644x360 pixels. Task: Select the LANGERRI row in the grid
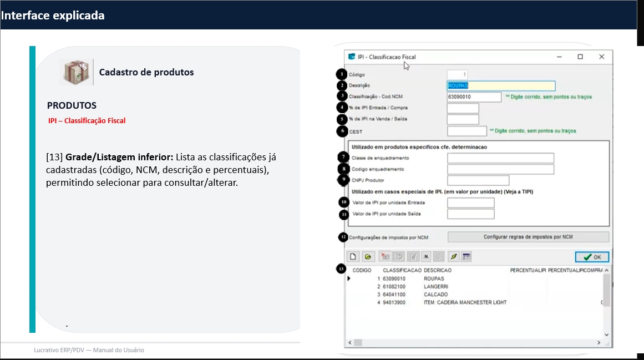436,287
